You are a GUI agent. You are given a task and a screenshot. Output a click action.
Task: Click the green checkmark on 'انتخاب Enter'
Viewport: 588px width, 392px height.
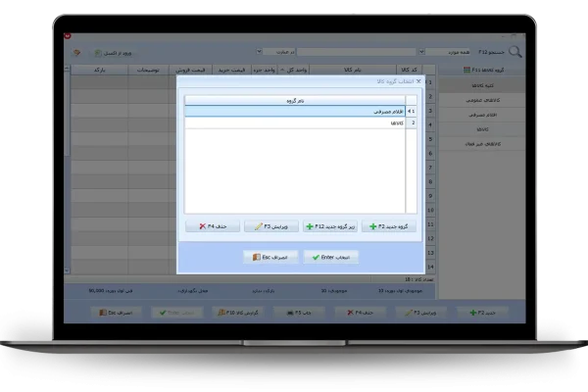coord(316,257)
